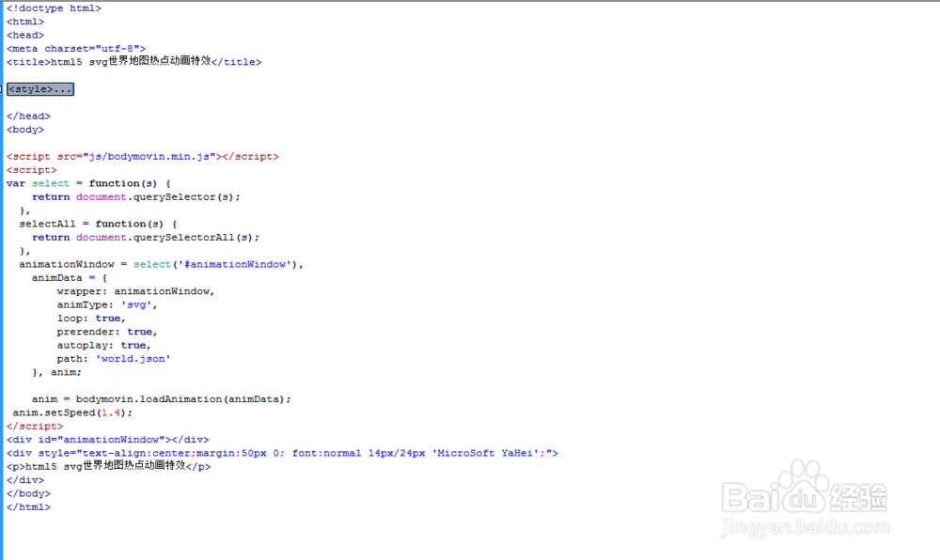Select the closing </html> tag
The width and height of the screenshot is (940, 560).
[x=28, y=506]
